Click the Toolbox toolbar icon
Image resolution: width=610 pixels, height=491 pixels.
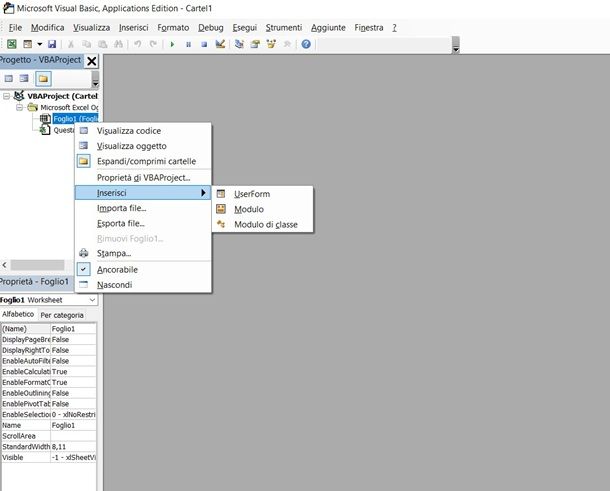click(287, 44)
